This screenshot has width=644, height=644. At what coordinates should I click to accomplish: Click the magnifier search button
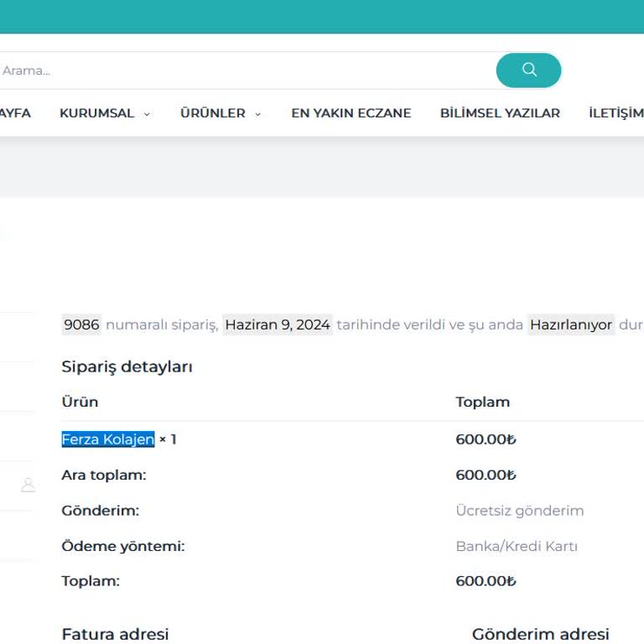click(x=528, y=70)
